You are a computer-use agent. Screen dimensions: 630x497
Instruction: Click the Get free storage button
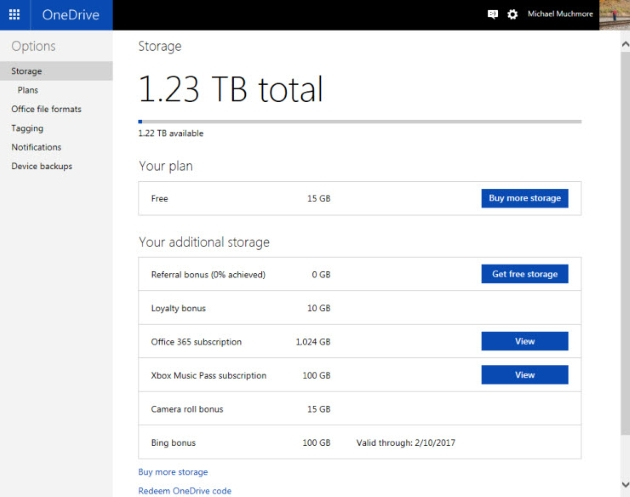(524, 274)
